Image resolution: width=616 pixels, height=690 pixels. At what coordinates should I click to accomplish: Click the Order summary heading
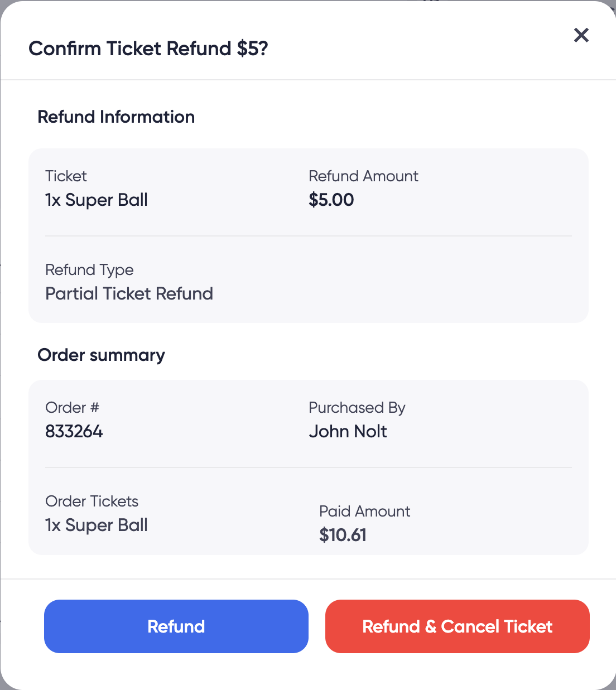pos(101,355)
